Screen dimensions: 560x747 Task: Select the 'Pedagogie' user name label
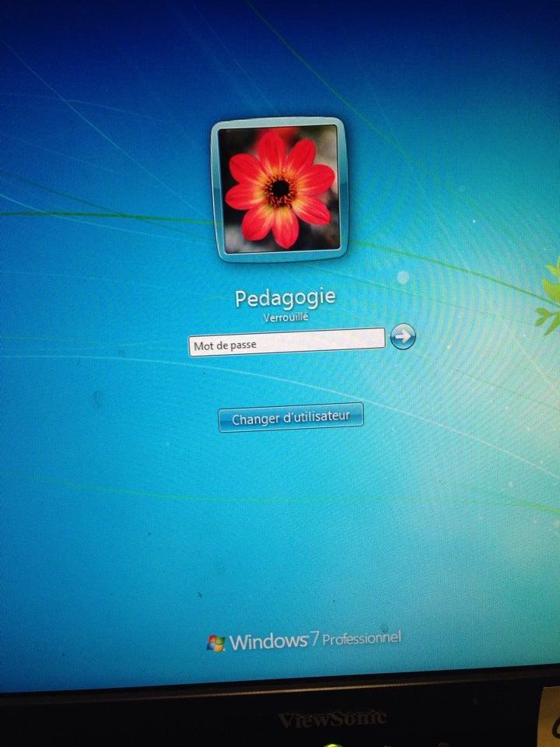pos(285,299)
